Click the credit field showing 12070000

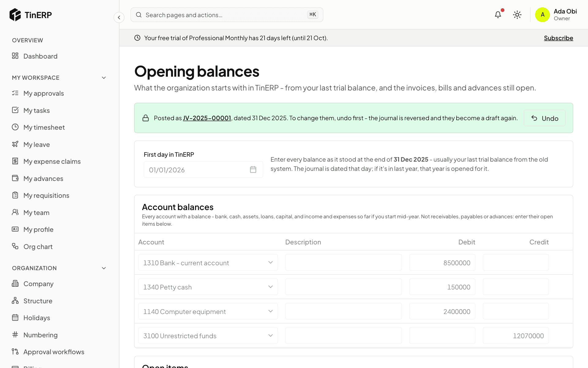[x=516, y=335]
